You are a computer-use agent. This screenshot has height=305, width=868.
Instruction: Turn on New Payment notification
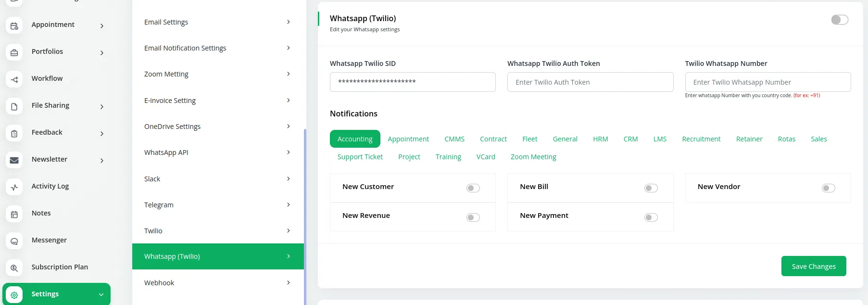pos(651,217)
